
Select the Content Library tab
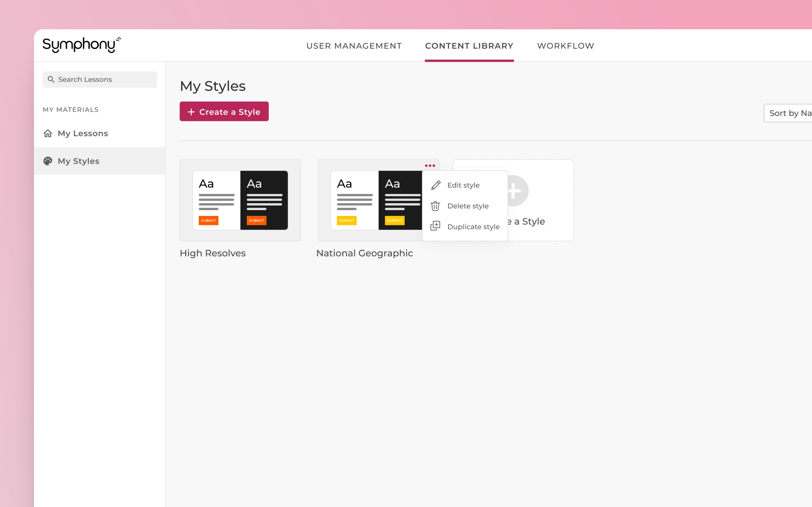469,46
